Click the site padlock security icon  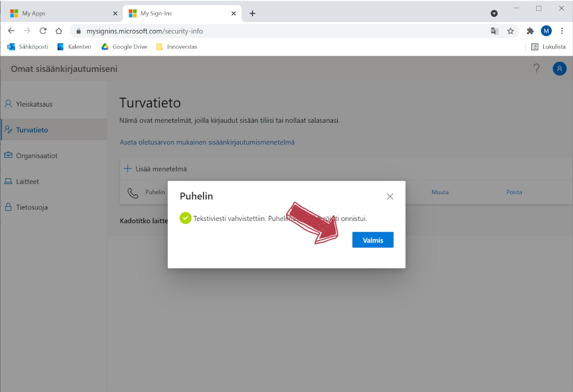pyautogui.click(x=78, y=31)
